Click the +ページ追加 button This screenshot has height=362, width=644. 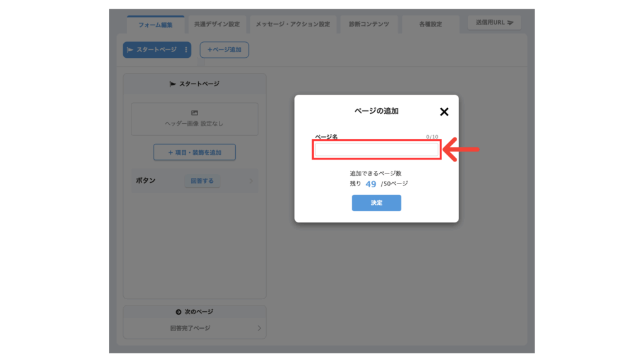pyautogui.click(x=225, y=50)
